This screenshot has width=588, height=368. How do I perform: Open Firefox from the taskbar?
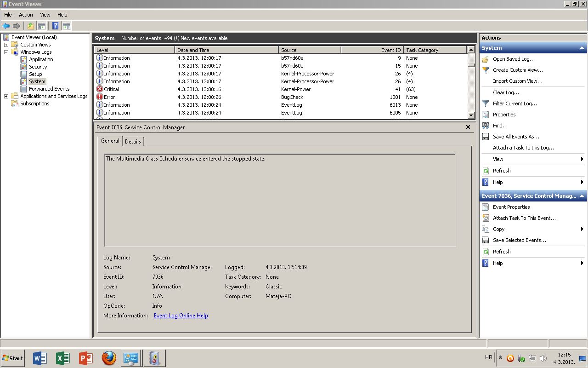click(109, 358)
